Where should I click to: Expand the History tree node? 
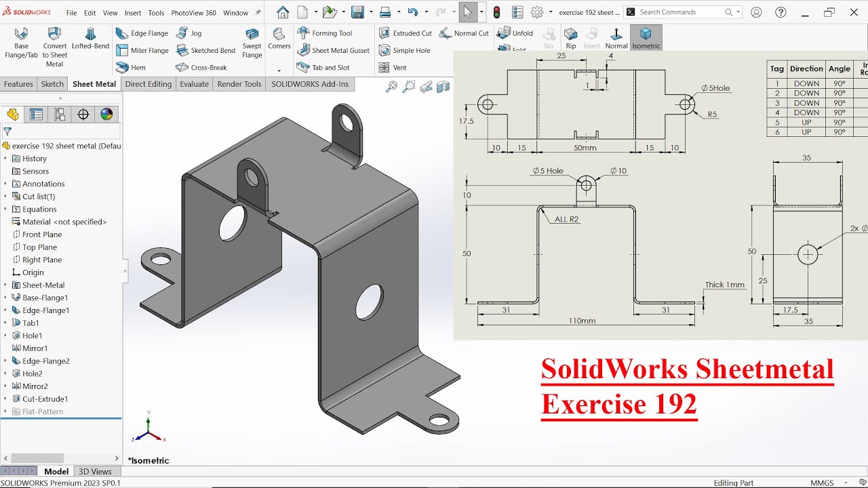point(5,159)
